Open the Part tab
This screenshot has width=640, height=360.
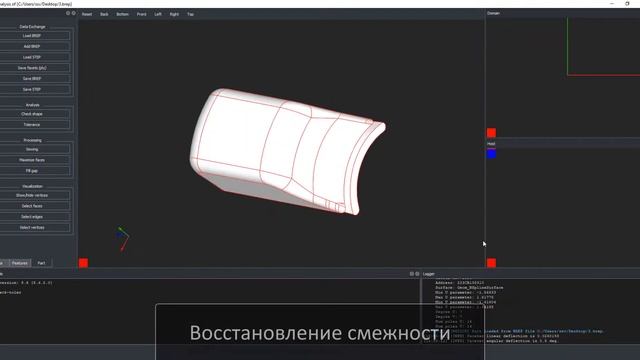(x=41, y=263)
